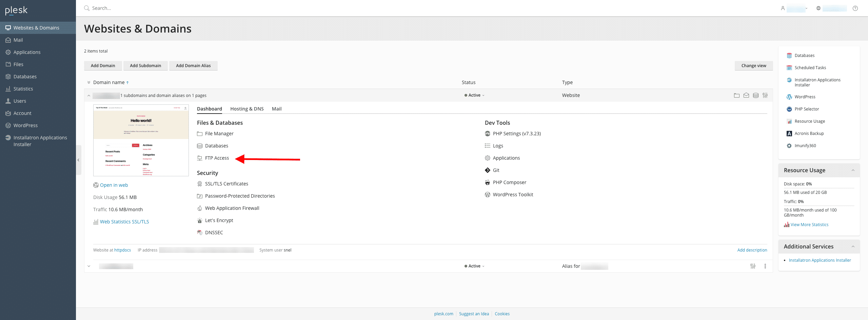This screenshot has width=868, height=320.
Task: Go to WordPress in sidebar
Action: (x=38, y=125)
